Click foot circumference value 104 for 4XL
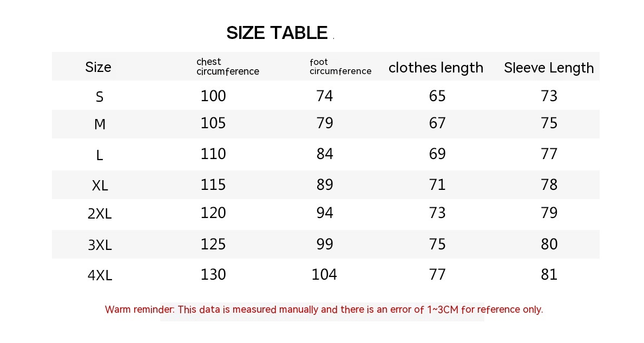The height and width of the screenshot is (343, 644). [324, 274]
